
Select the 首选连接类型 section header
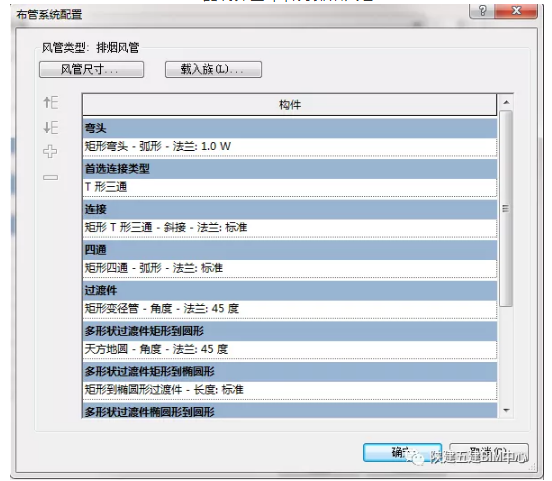click(x=290, y=169)
